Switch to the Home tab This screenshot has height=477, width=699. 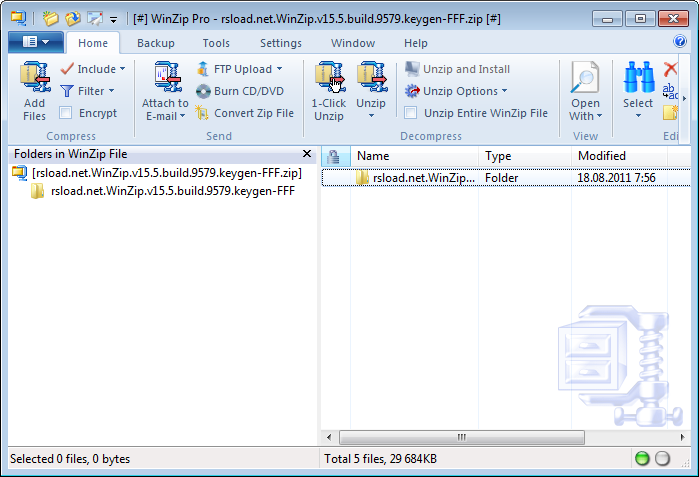click(x=93, y=43)
